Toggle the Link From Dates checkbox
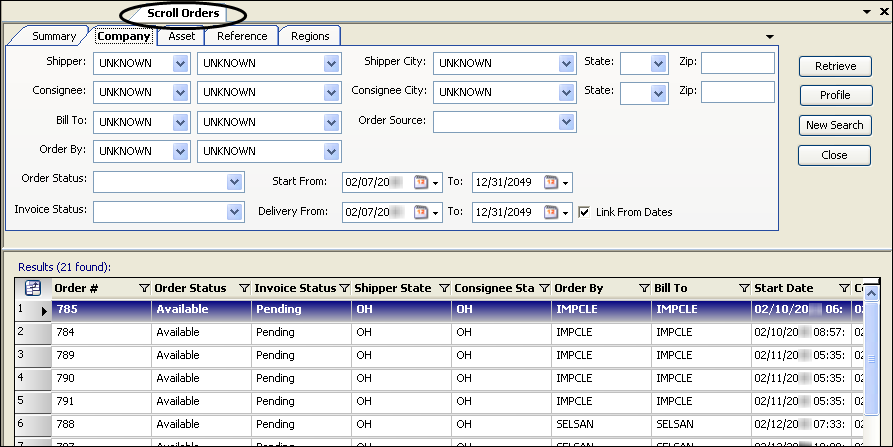This screenshot has height=447, width=893. (x=584, y=212)
